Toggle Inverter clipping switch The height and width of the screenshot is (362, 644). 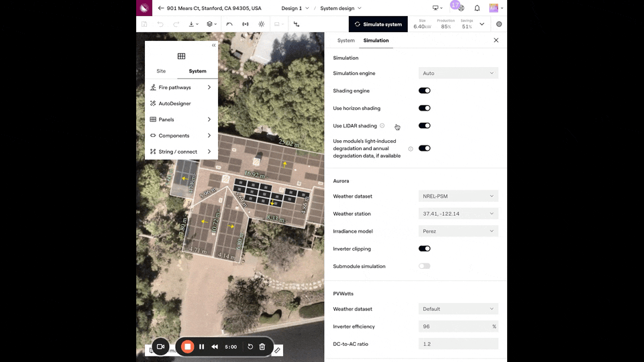424,248
